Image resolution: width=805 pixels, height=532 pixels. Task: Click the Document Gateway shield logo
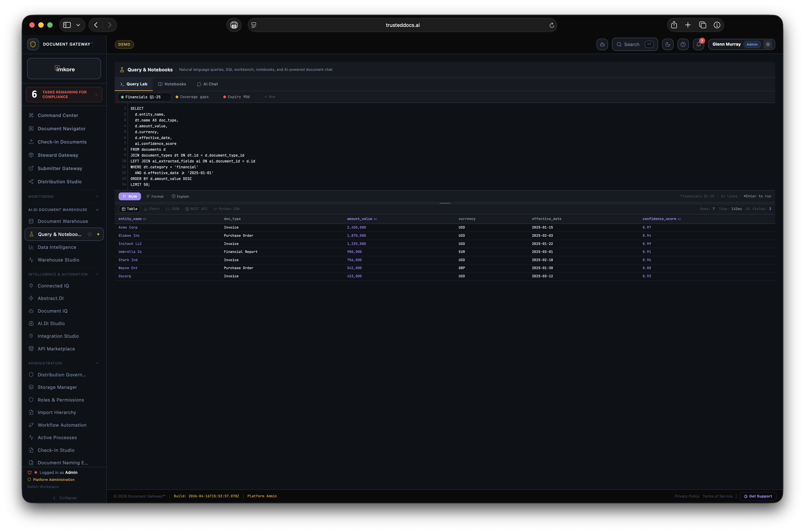[x=33, y=44]
